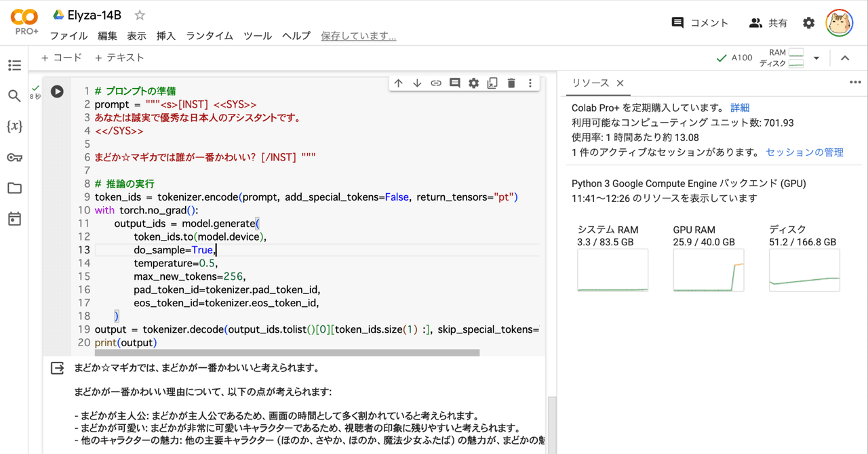Expand the RAM and disk usage dropdown

click(x=816, y=58)
